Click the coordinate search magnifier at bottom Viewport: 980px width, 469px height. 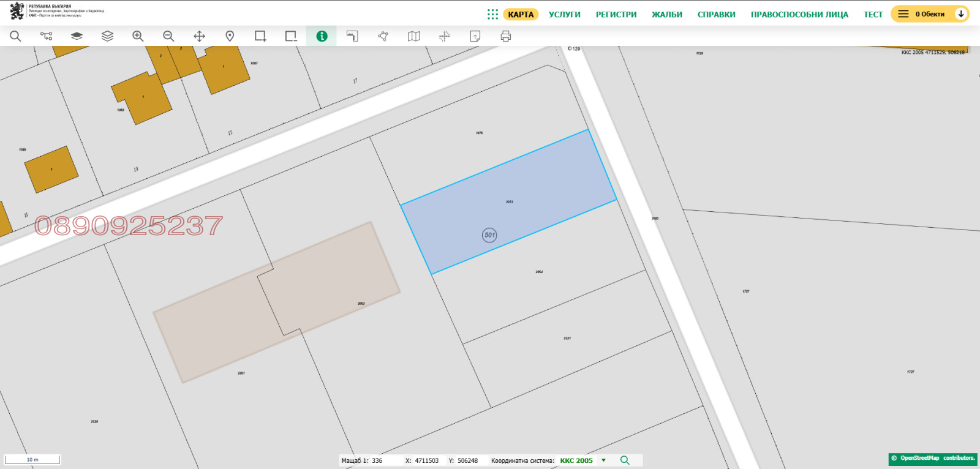[625, 460]
